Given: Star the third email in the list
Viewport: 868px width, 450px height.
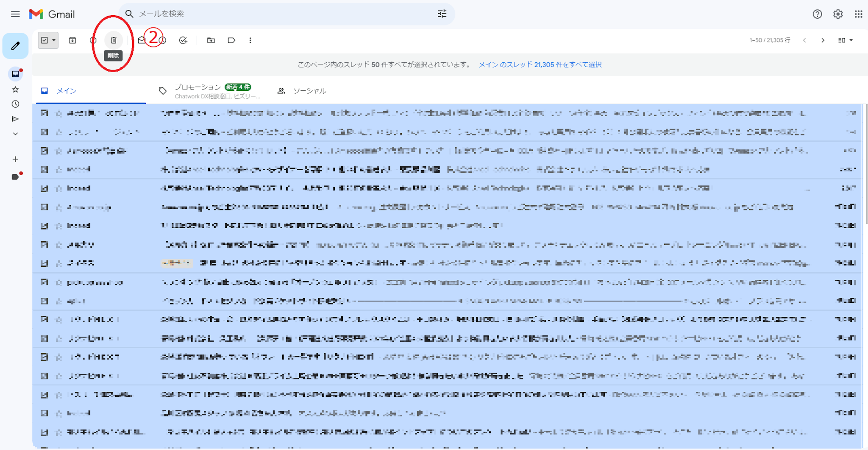Looking at the screenshot, I should pos(59,151).
